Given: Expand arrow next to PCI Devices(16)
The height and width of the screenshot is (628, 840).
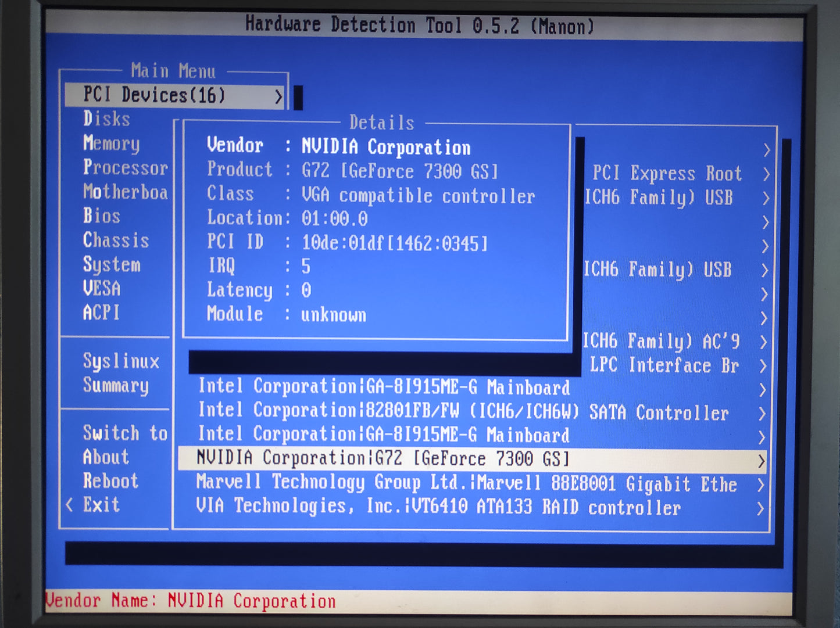Looking at the screenshot, I should coord(278,96).
